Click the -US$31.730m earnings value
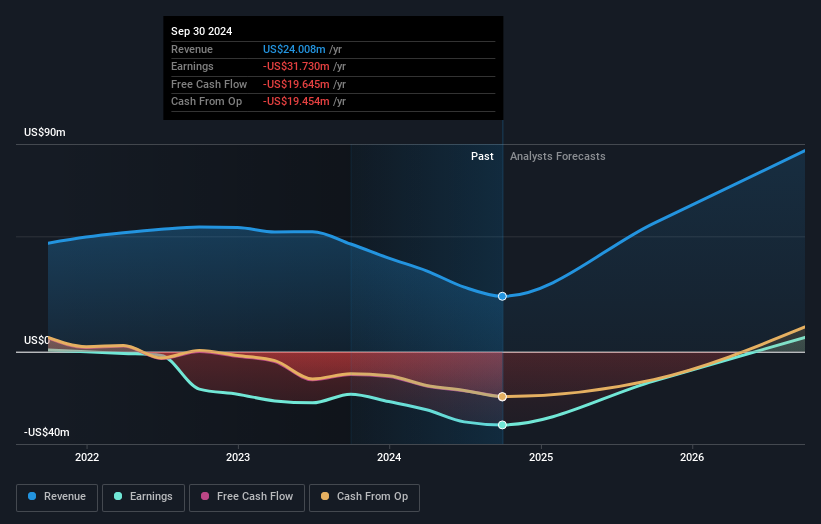The image size is (821, 524). [x=296, y=66]
